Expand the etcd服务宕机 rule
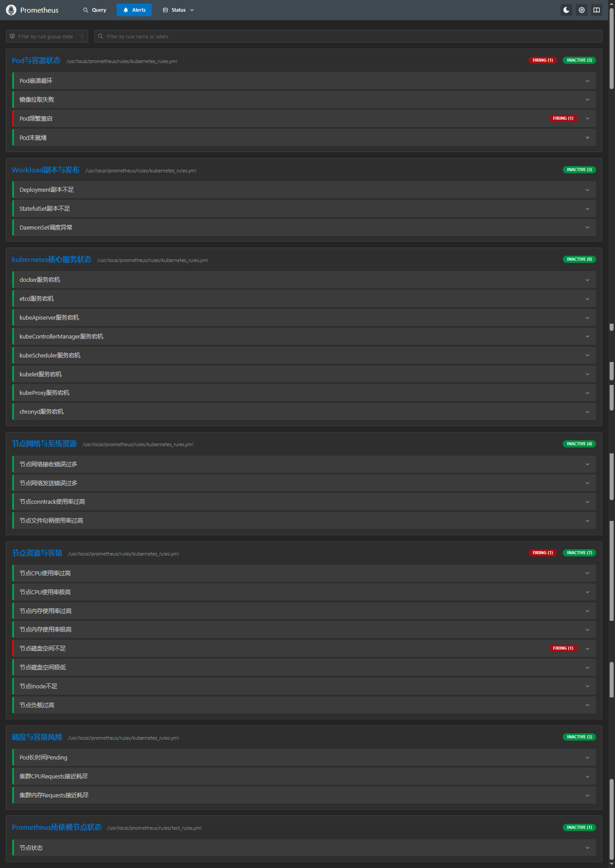The height and width of the screenshot is (868, 615). click(x=304, y=299)
